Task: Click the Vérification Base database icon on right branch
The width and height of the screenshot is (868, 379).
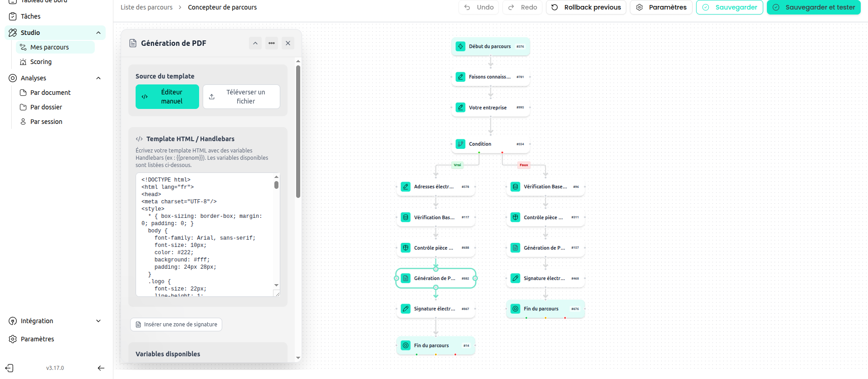Action: (515, 187)
